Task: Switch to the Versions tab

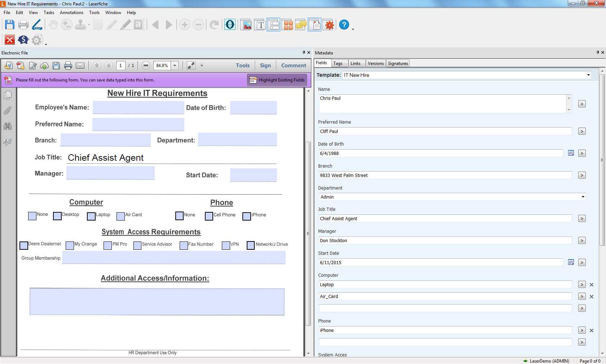Action: pos(376,63)
